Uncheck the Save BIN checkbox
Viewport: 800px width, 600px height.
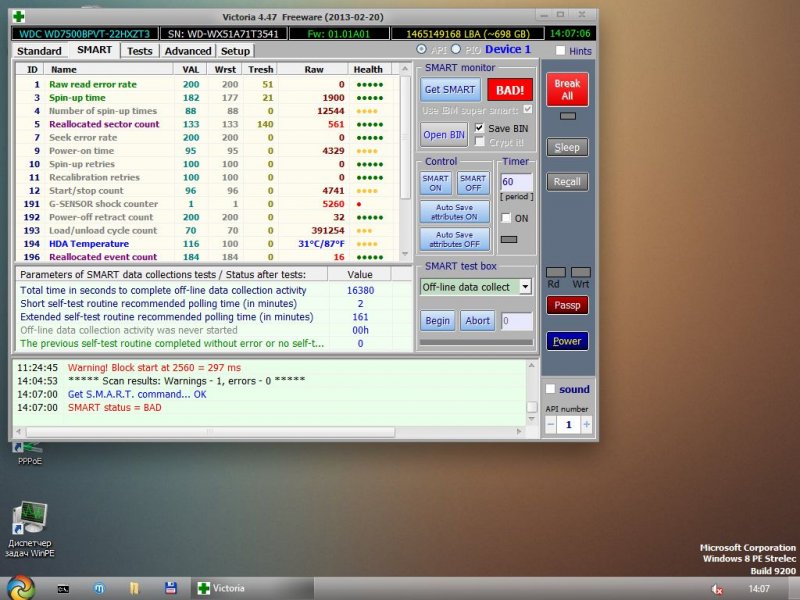480,128
